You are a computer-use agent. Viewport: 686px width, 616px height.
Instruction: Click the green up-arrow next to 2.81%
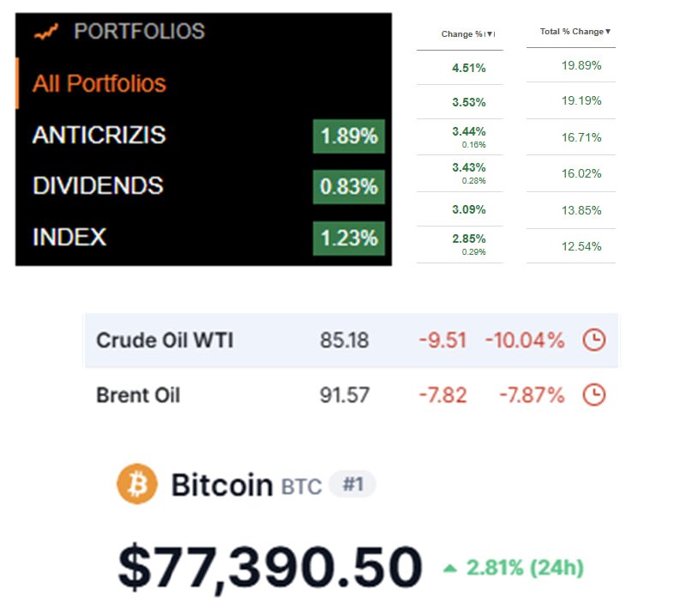[x=450, y=568]
